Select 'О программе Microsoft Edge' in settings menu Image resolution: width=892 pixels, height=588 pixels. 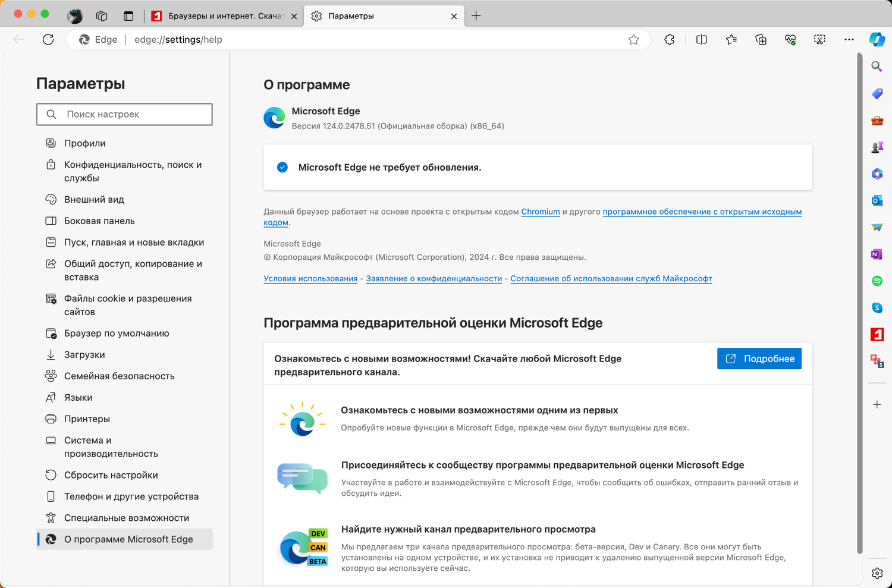[x=124, y=539]
